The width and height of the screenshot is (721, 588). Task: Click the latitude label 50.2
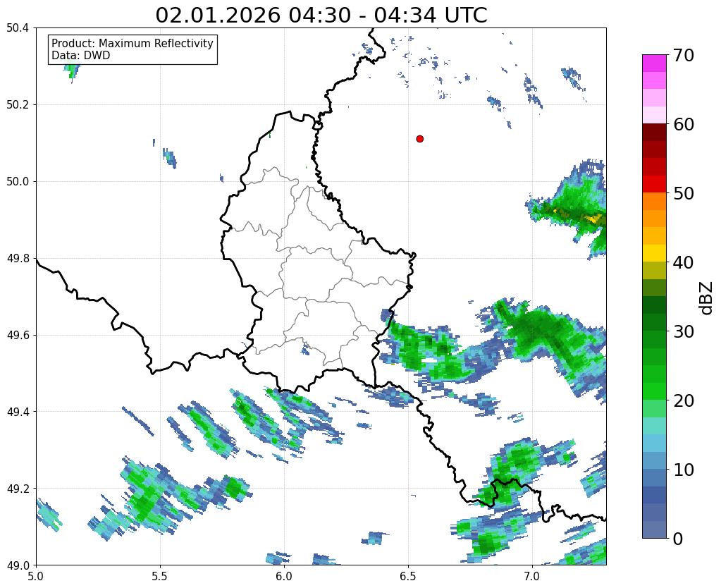click(18, 104)
